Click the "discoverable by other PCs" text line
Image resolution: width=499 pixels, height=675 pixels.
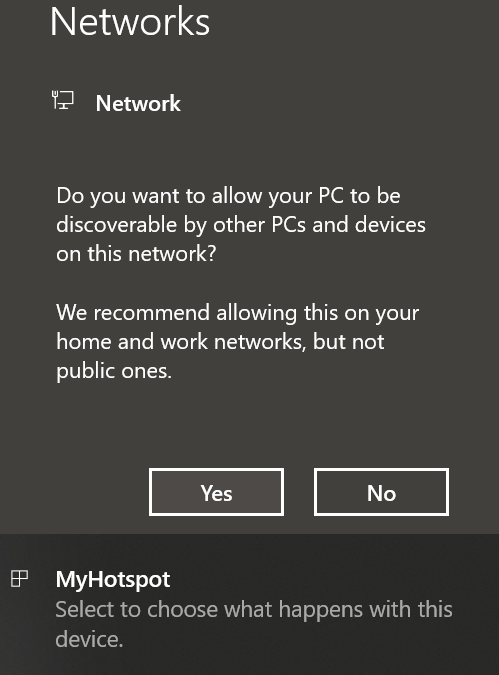[241, 225]
